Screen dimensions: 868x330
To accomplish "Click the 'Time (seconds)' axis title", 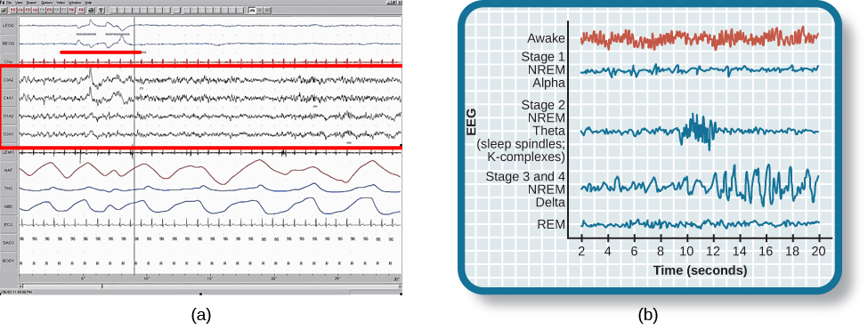I will click(x=701, y=271).
